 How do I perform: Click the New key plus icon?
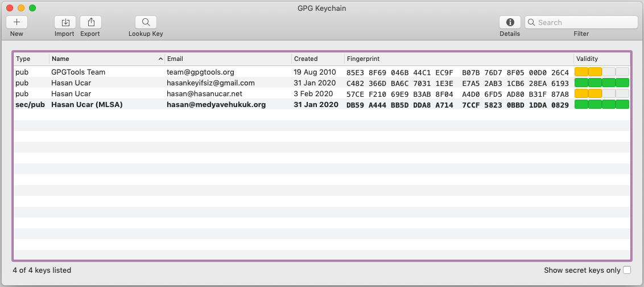(x=16, y=22)
